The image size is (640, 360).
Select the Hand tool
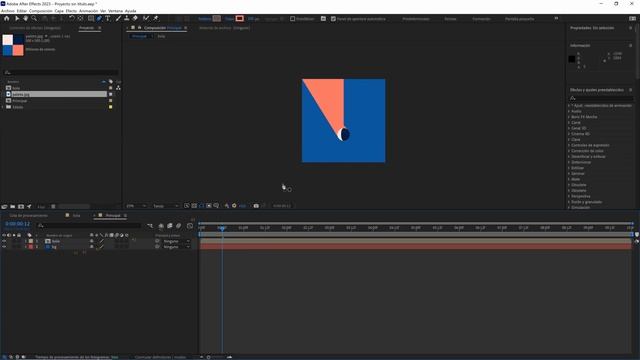coord(25,18)
